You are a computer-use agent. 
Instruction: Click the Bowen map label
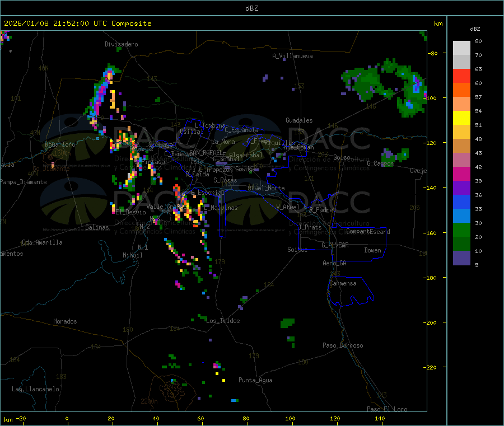click(372, 250)
